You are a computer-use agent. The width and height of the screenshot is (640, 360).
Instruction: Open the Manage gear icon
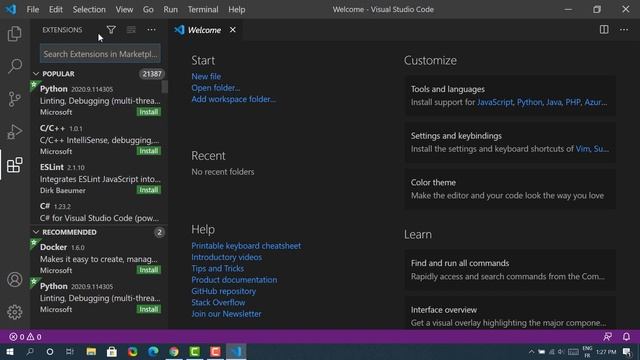[x=15, y=312]
